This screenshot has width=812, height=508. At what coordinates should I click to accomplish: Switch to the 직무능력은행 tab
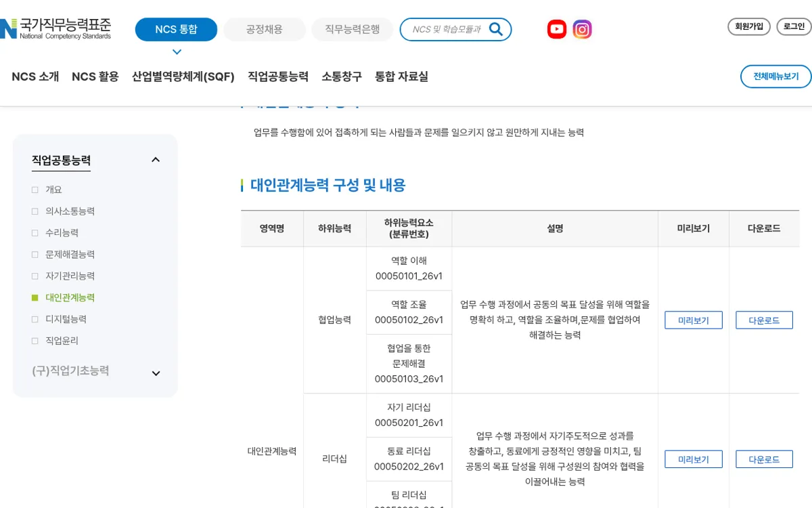(353, 29)
